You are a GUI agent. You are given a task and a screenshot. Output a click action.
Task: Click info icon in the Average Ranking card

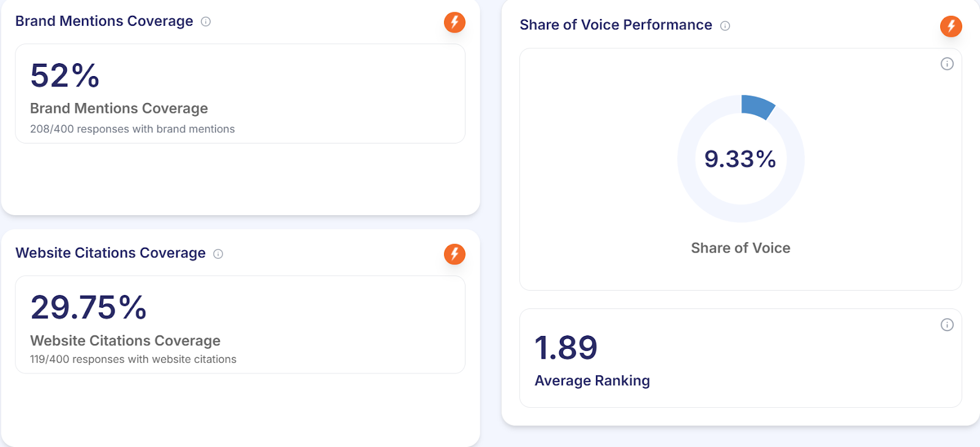[x=947, y=325]
